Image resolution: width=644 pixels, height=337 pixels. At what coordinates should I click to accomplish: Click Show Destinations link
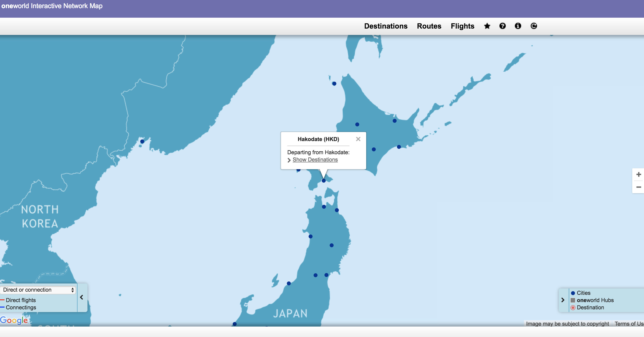coord(315,160)
